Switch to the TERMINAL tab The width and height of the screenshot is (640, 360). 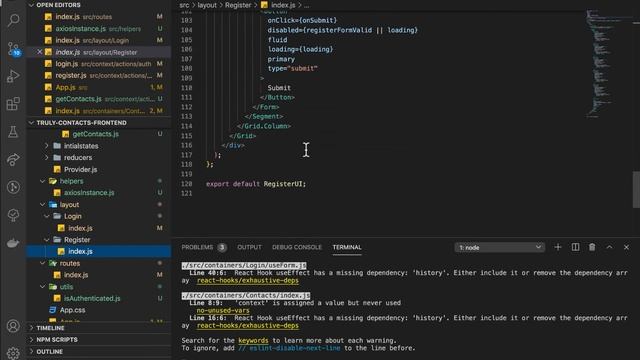click(347, 247)
